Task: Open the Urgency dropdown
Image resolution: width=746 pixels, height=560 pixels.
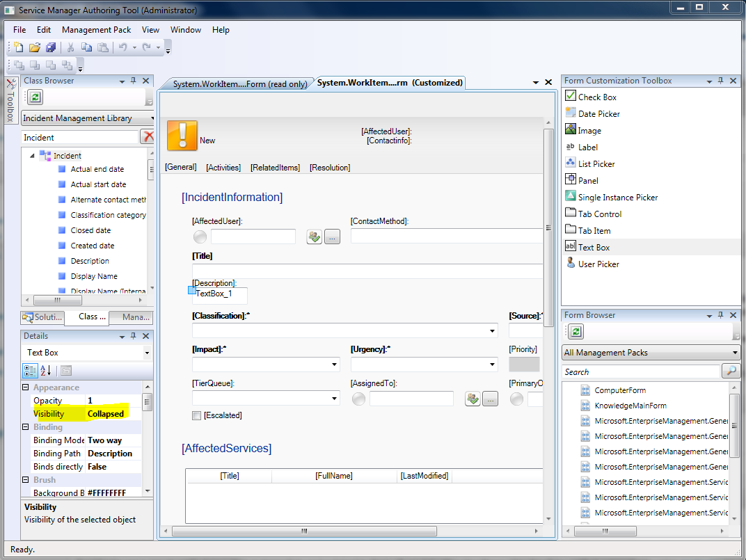Action: click(492, 365)
